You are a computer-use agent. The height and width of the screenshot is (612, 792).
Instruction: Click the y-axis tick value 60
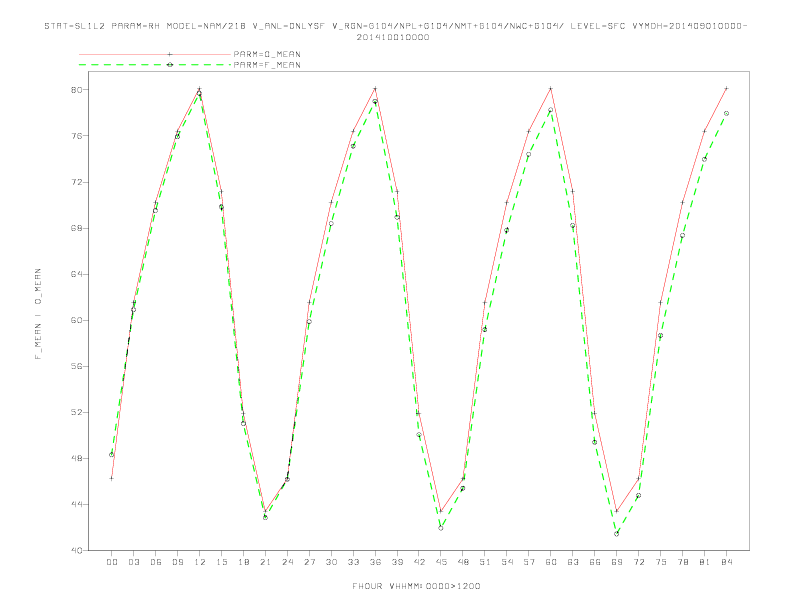79,320
